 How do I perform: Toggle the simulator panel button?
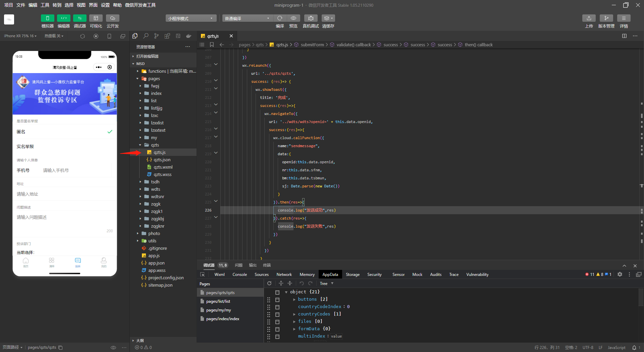(47, 18)
